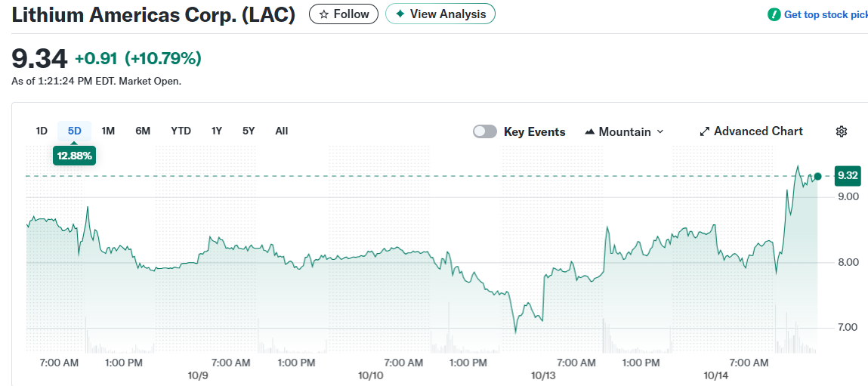Switch chart to 1Y range
The image size is (868, 386).
click(217, 131)
